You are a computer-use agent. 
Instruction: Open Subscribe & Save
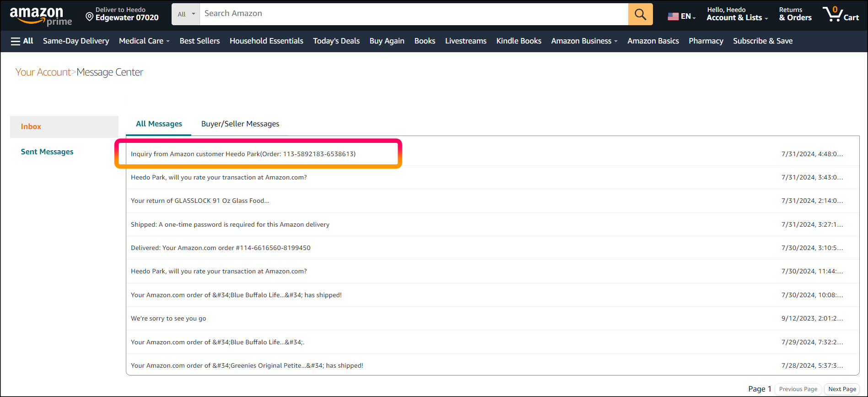pos(763,41)
